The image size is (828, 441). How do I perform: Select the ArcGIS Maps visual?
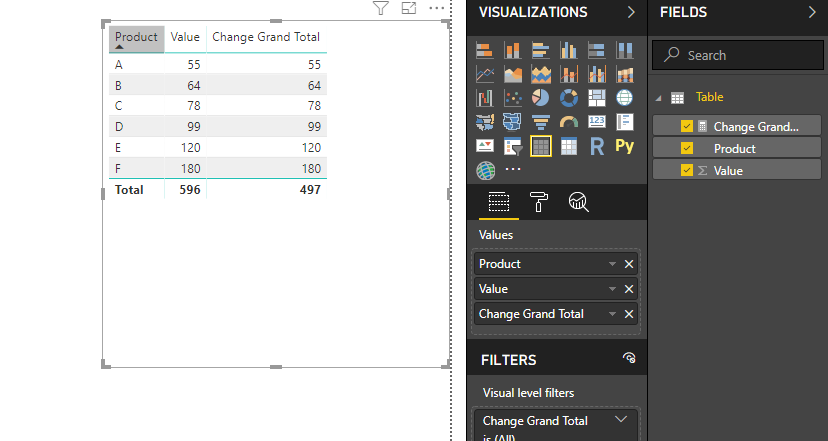click(485, 170)
